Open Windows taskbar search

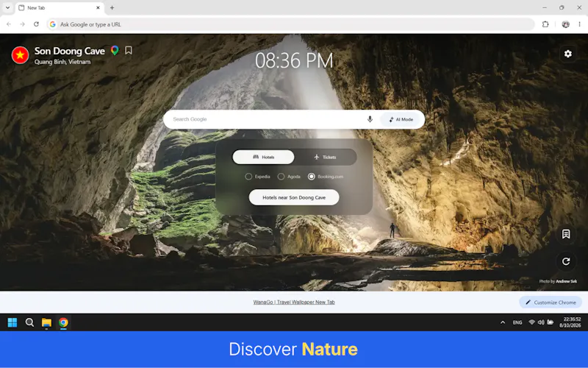pyautogui.click(x=29, y=322)
